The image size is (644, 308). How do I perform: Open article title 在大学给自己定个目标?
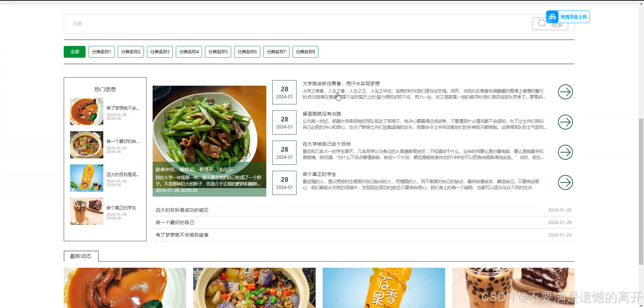pyautogui.click(x=327, y=144)
